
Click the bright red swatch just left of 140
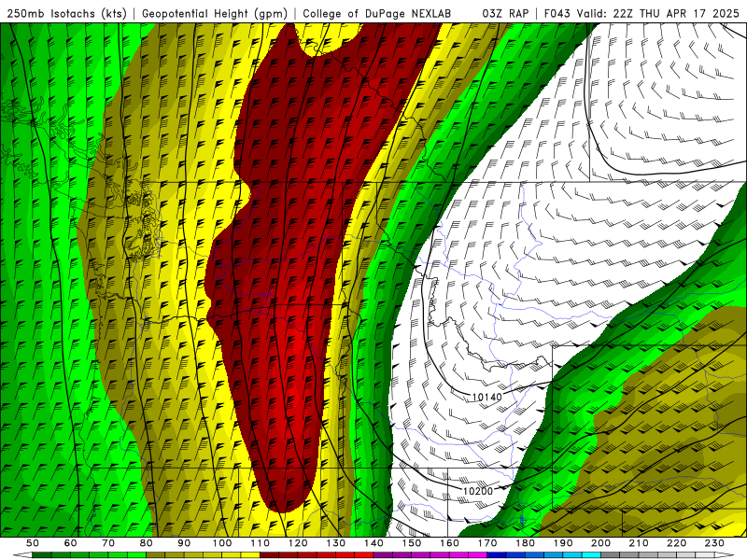[x=364, y=555]
